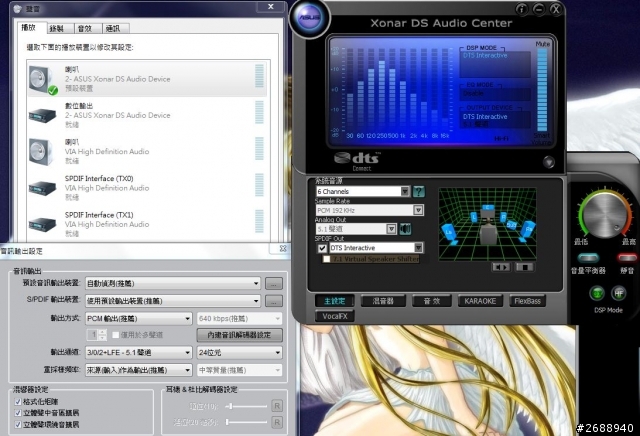
Task: Click the Mute volume level bar in the display
Action: tap(542, 91)
